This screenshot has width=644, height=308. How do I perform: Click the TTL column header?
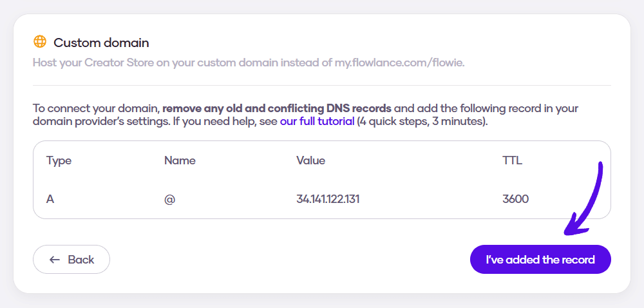pyautogui.click(x=512, y=160)
